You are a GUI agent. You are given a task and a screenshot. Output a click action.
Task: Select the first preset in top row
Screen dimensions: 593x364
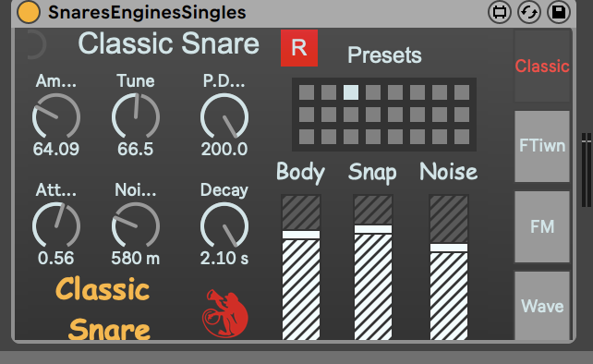[x=307, y=92]
